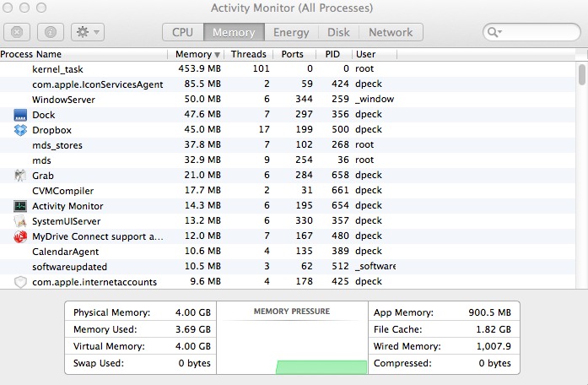Click the Dropbox process name
Viewport: 588px width, 385px height.
tap(51, 130)
